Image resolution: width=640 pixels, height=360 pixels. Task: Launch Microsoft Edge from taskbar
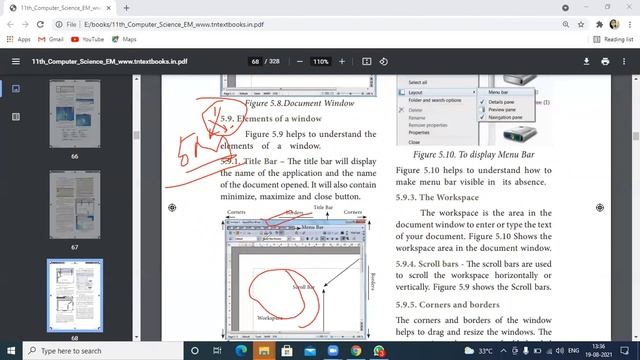coord(241,351)
